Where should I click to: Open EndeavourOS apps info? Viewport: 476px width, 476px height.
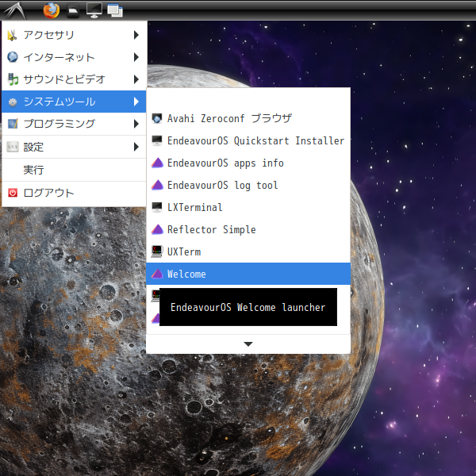(248, 163)
